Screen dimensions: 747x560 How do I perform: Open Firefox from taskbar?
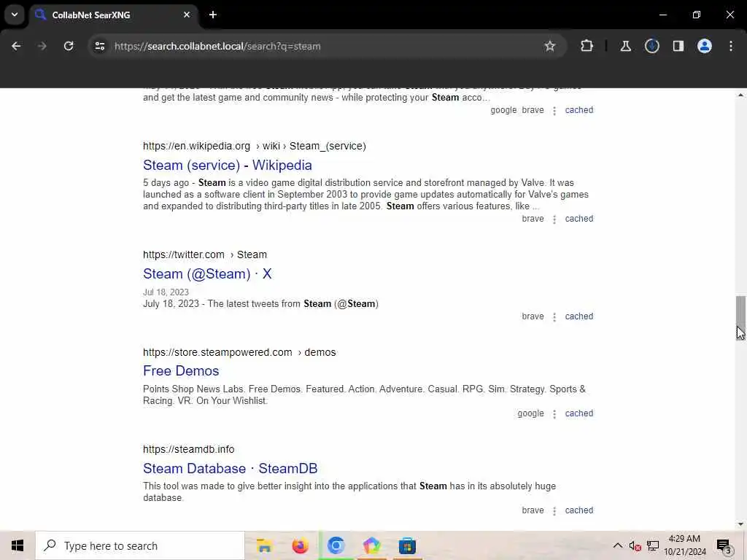[x=300, y=545]
